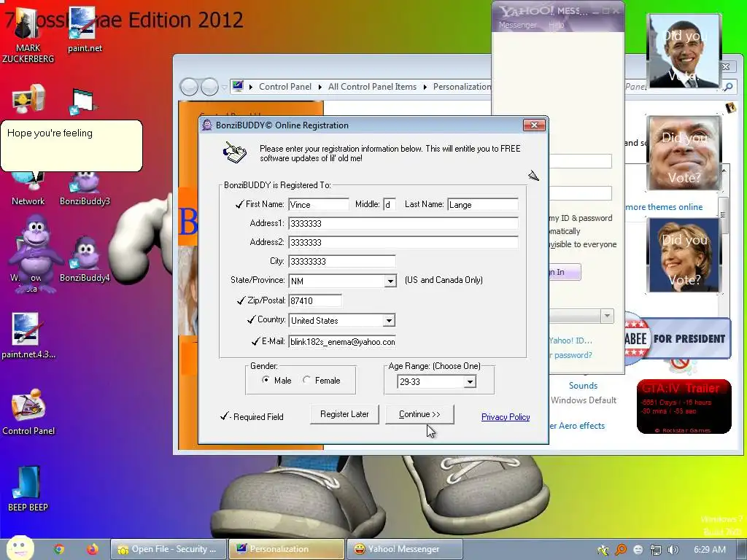Viewport: 747px width, 560px height.
Task: Click the computer icon in address bar
Action: pos(238,86)
